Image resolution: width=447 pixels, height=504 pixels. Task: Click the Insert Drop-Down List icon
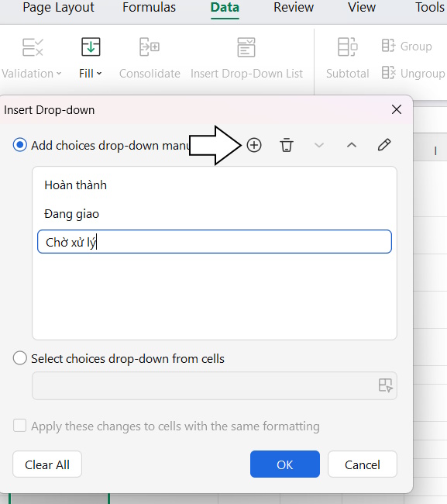(246, 47)
